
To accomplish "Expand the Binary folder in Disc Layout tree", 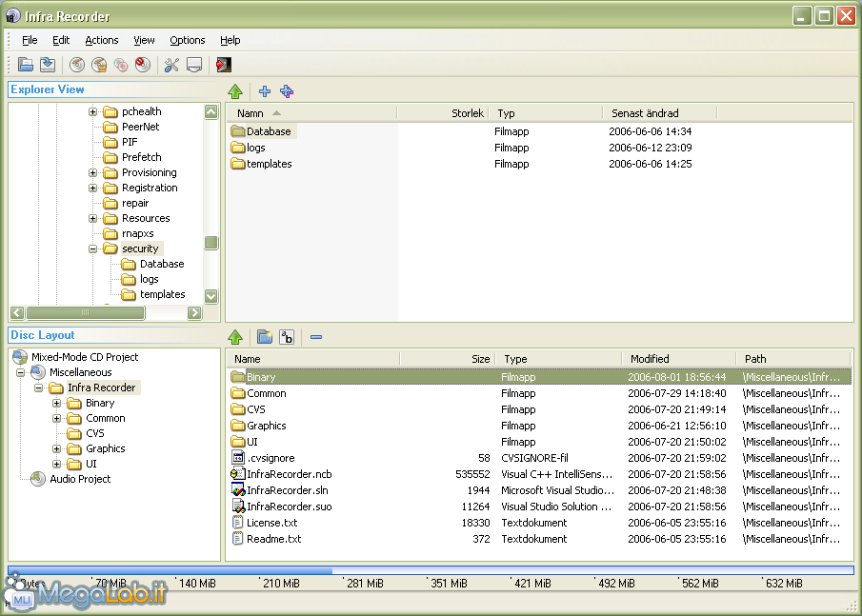I will click(x=56, y=403).
